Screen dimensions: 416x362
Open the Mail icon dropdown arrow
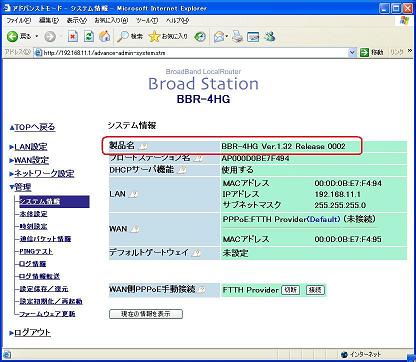point(227,36)
